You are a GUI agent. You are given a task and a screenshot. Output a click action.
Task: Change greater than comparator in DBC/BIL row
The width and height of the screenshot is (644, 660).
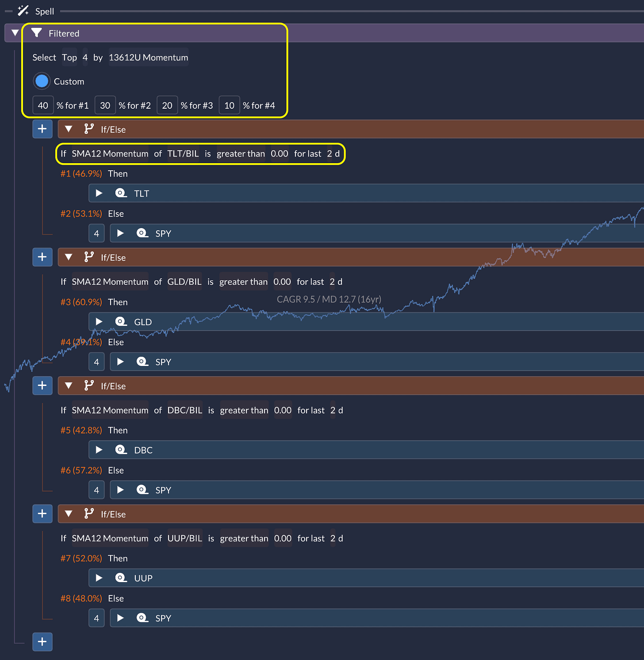(244, 410)
